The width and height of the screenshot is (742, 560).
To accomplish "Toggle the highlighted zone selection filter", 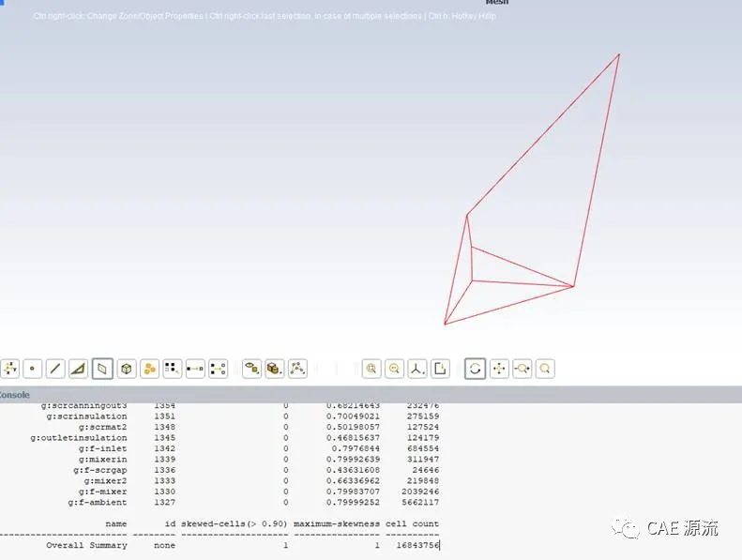I will click(x=102, y=369).
